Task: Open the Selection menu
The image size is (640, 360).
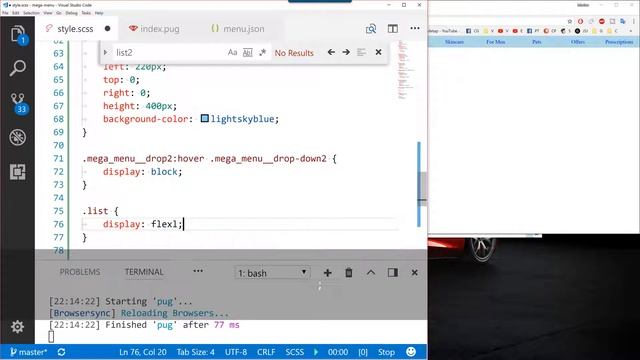Action: tap(31, 13)
